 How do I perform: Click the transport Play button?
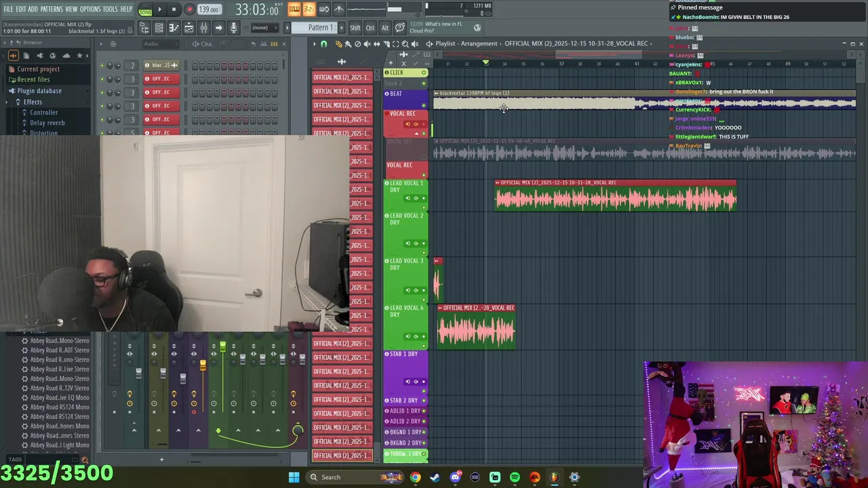point(160,9)
